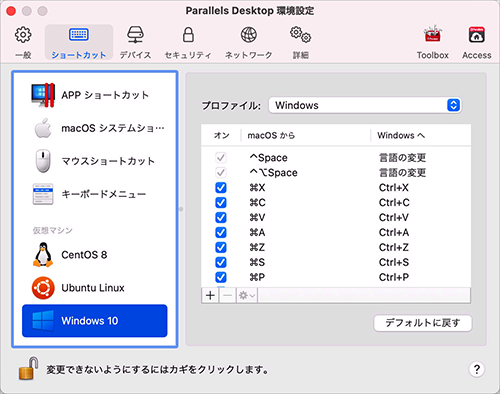The width and height of the screenshot is (500, 394).
Task: Select the ⌘C macOS shortcut text
Action: point(257,203)
